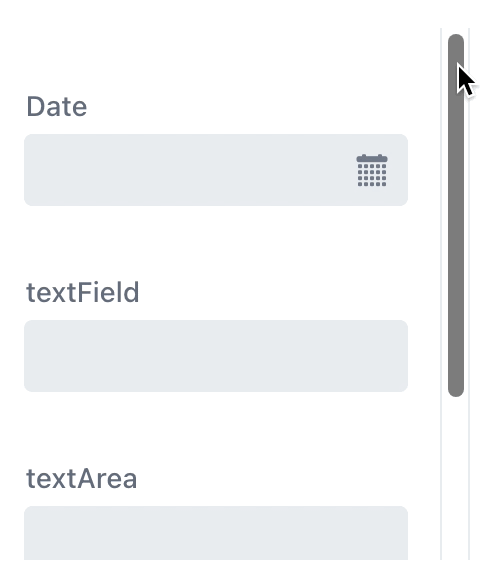Click the empty scrollbar track below thumb
Screen dimensions: 480x580
(456, 477)
